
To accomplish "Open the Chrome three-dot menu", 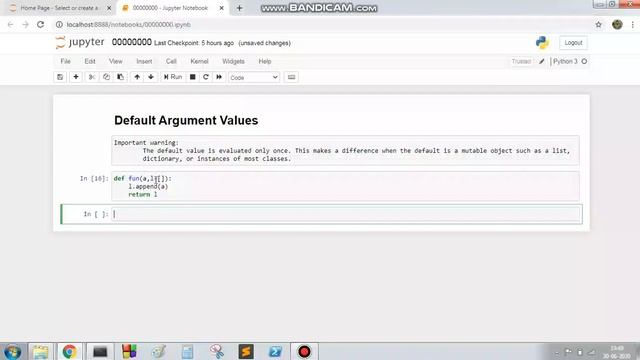I will [x=633, y=25].
